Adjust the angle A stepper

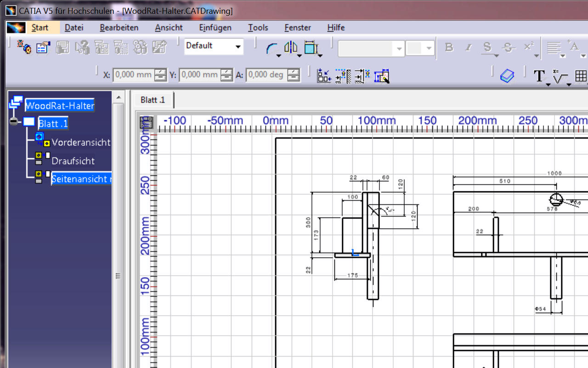[x=294, y=75]
